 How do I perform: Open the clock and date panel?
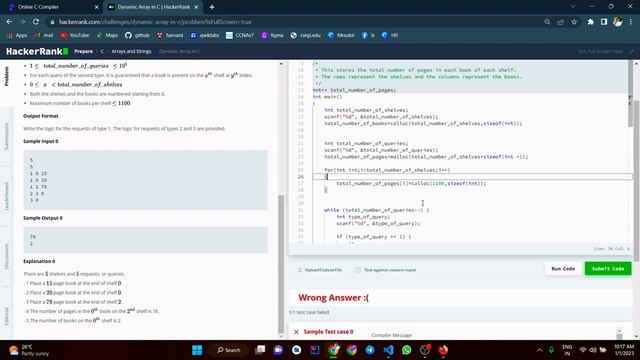[x=624, y=350]
